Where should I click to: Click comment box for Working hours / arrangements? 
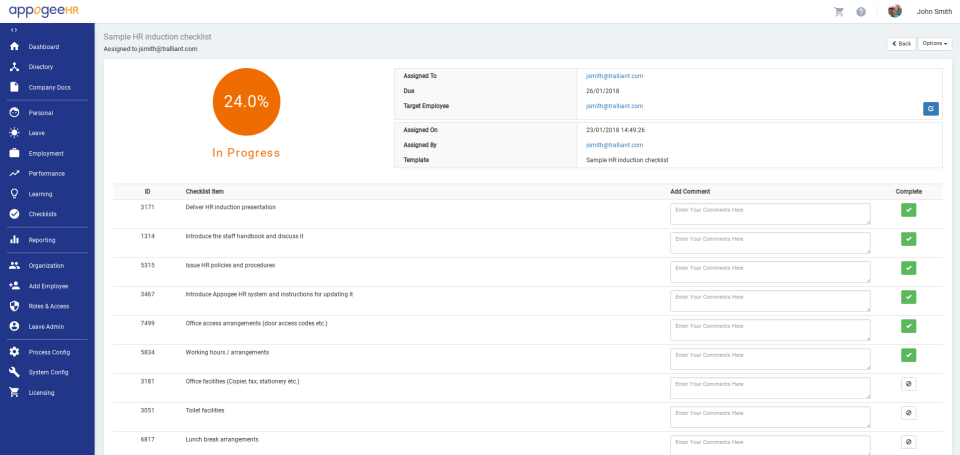(770, 359)
